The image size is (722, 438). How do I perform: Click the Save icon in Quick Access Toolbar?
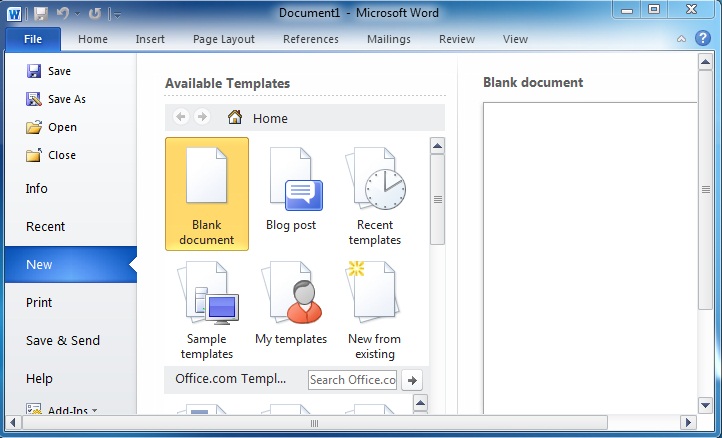click(x=41, y=14)
